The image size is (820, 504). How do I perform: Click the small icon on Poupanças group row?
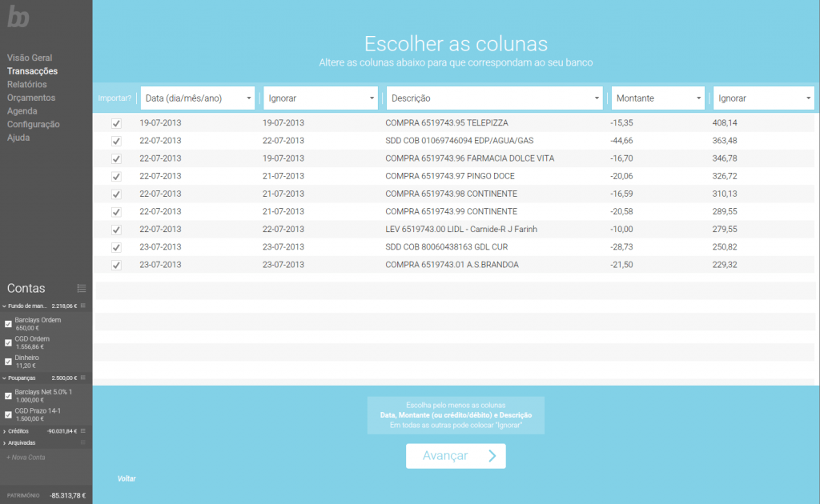(x=83, y=378)
